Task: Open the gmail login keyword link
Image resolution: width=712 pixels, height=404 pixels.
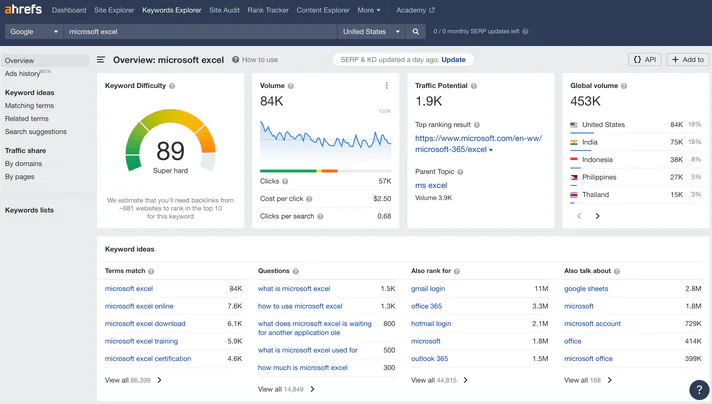Action: point(428,289)
